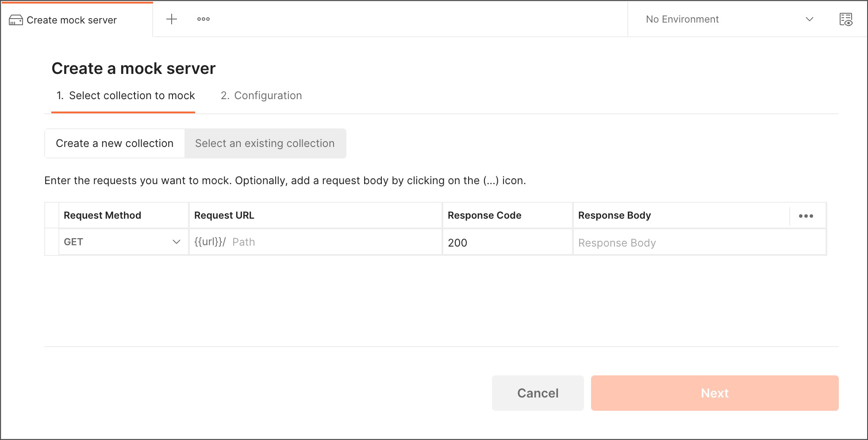The height and width of the screenshot is (440, 868).
Task: Open the GET request method dropdown
Action: [x=123, y=242]
